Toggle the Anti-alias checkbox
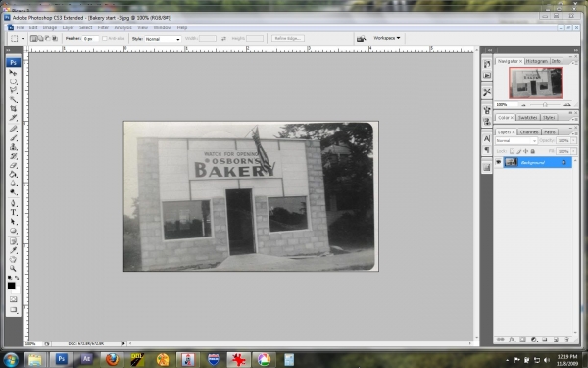This screenshot has width=588, height=368. (105, 38)
